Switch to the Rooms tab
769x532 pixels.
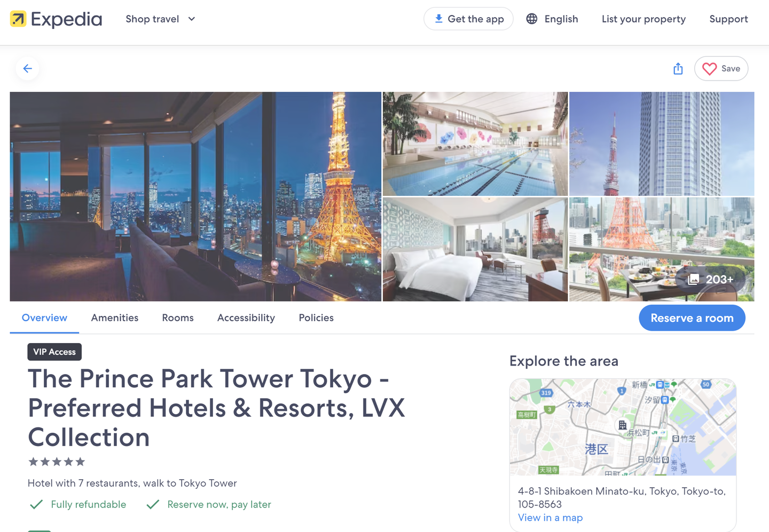(178, 317)
